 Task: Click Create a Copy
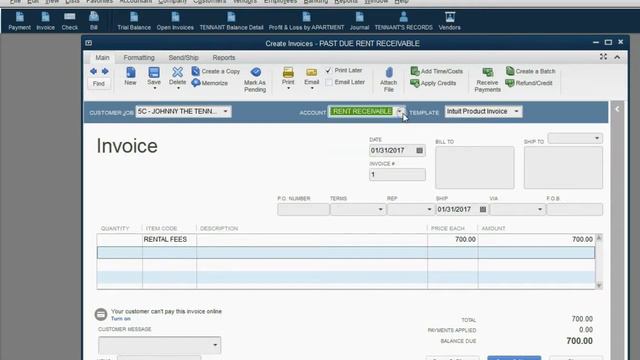[216, 71]
